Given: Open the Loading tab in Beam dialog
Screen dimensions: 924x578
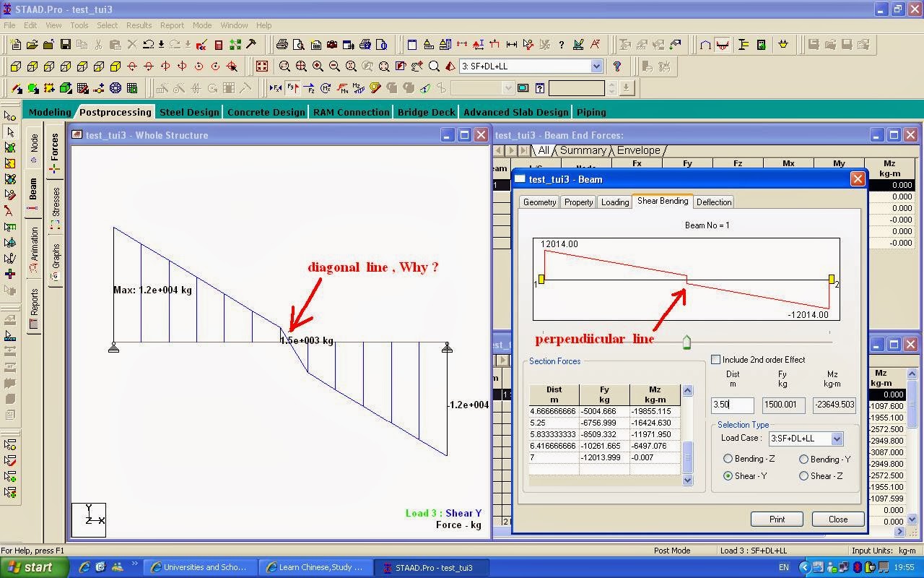Looking at the screenshot, I should [615, 202].
